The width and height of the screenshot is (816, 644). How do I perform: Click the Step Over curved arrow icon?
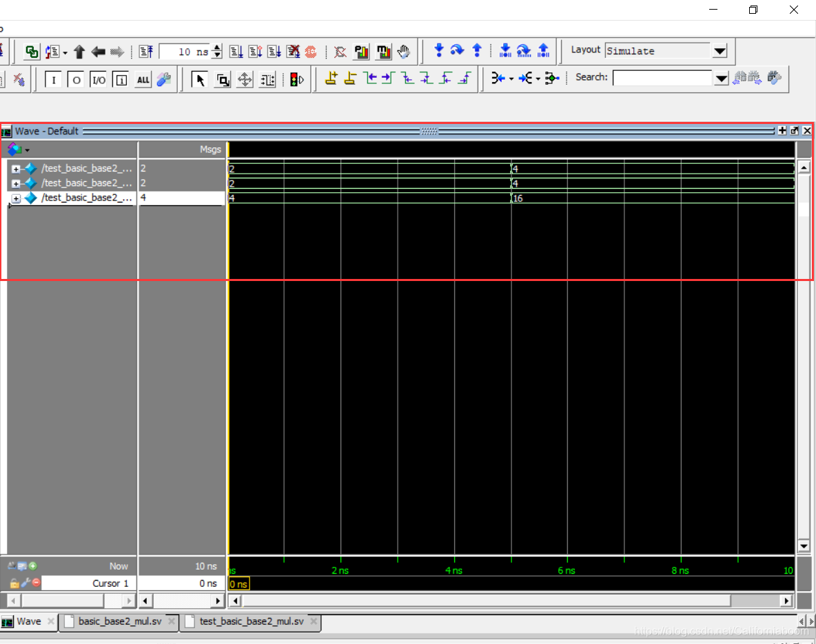(457, 50)
